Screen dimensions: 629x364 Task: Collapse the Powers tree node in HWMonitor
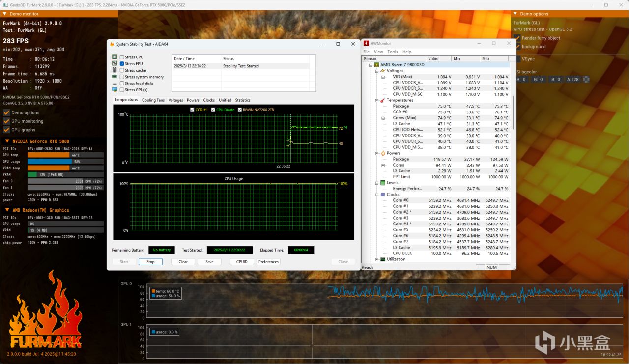pos(376,153)
